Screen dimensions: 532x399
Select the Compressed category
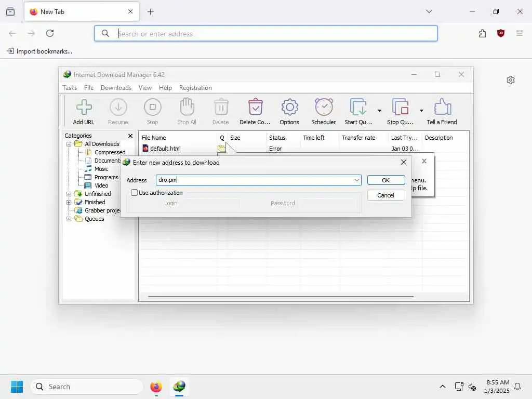click(110, 152)
